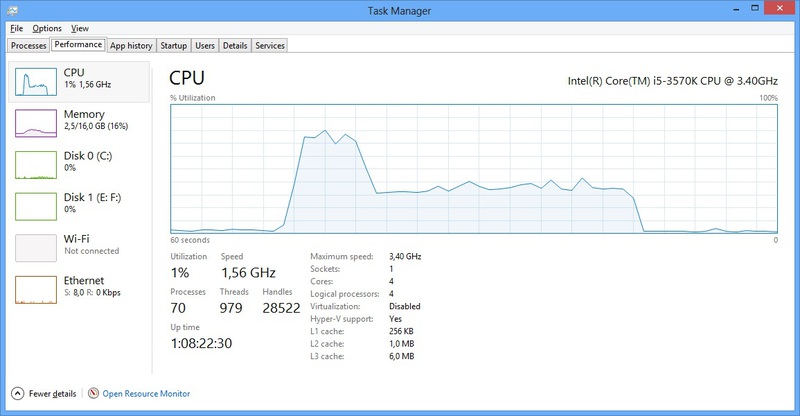Open the File menu
The height and width of the screenshot is (416, 800).
tap(16, 29)
